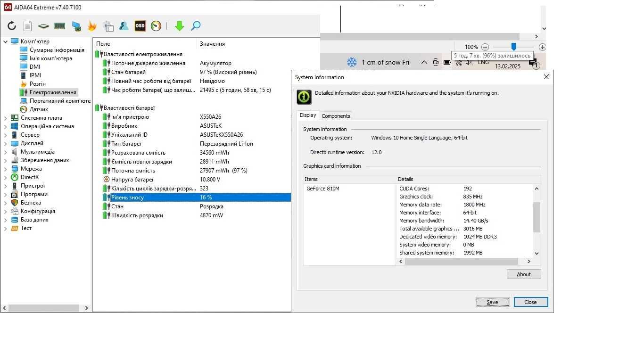Expand the Системна плата node

6,118
